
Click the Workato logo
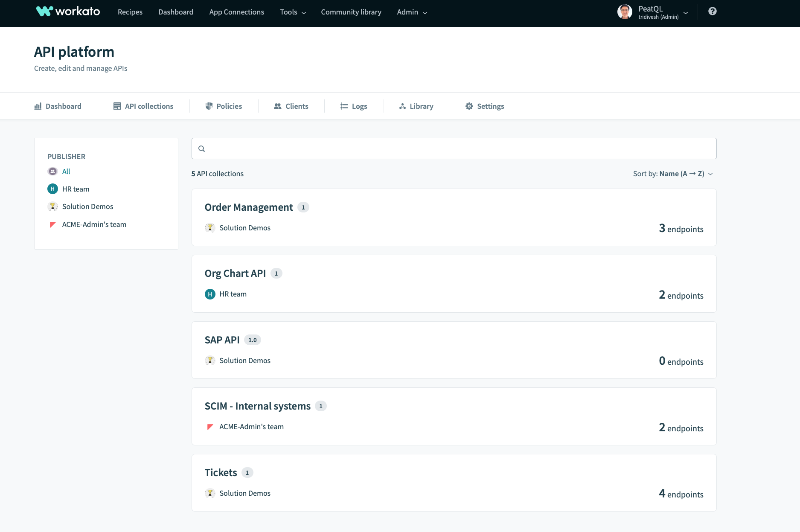[x=68, y=12]
